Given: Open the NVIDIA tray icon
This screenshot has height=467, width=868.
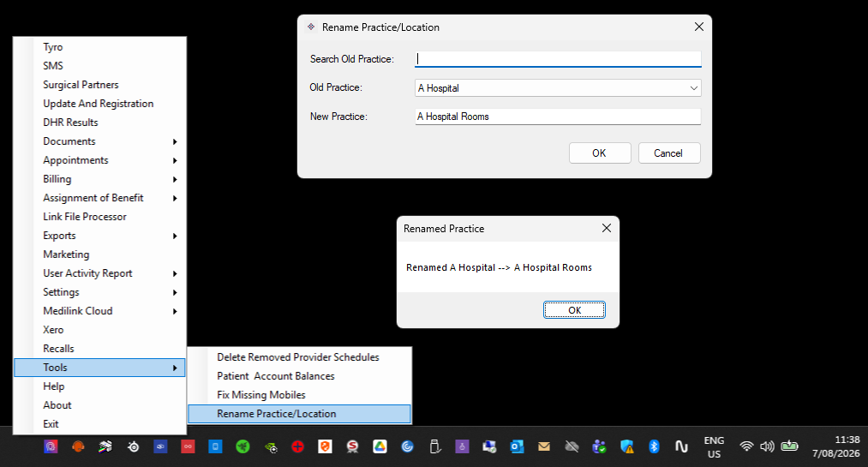Looking at the screenshot, I should 271,446.
